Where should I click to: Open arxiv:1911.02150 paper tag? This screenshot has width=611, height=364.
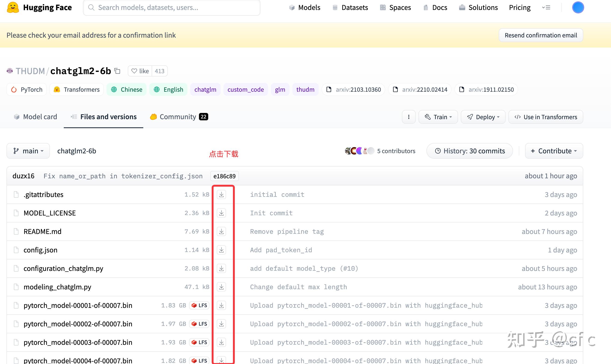[486, 90]
